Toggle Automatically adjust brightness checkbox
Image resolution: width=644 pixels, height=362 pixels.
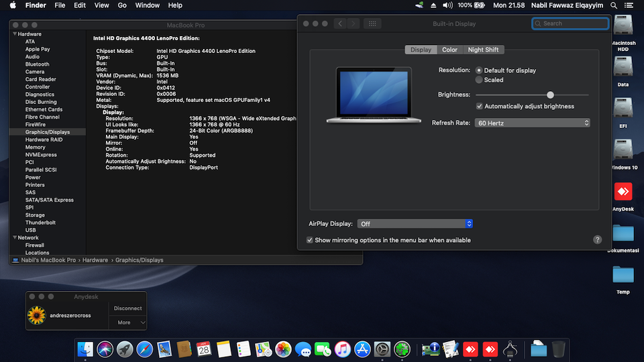tap(480, 106)
